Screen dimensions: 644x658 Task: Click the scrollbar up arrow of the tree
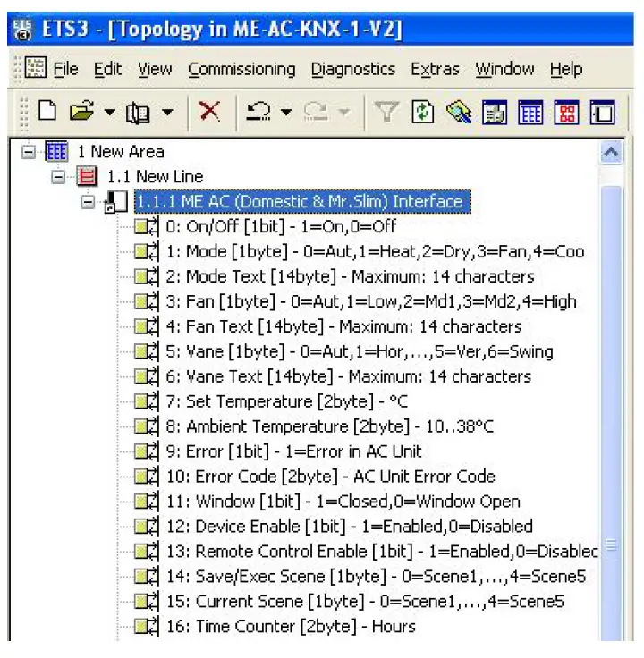point(611,152)
